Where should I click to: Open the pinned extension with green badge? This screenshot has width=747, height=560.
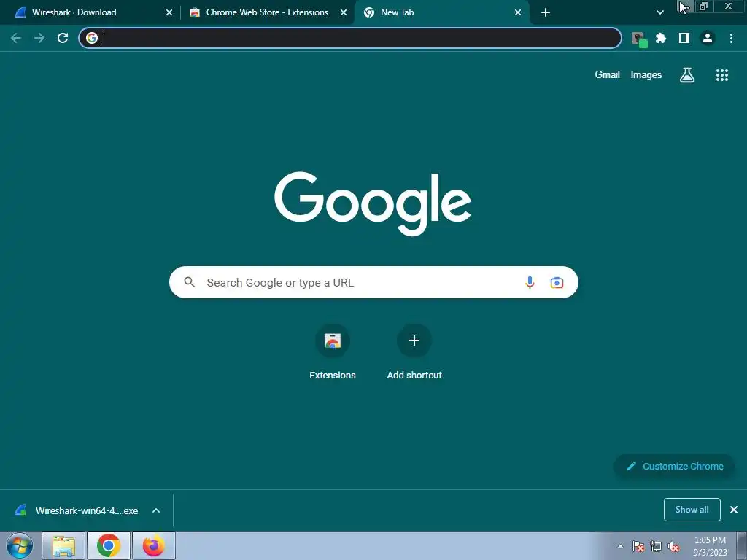(639, 39)
